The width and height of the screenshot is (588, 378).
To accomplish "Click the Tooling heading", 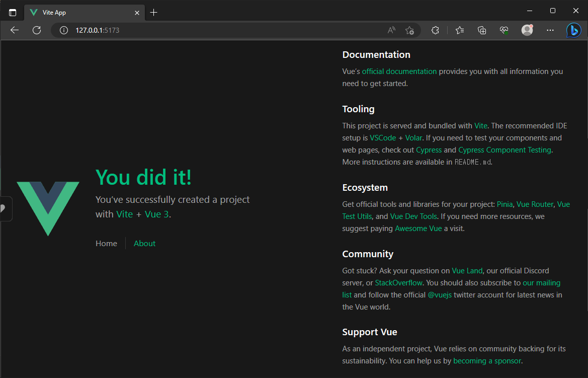I will point(358,109).
